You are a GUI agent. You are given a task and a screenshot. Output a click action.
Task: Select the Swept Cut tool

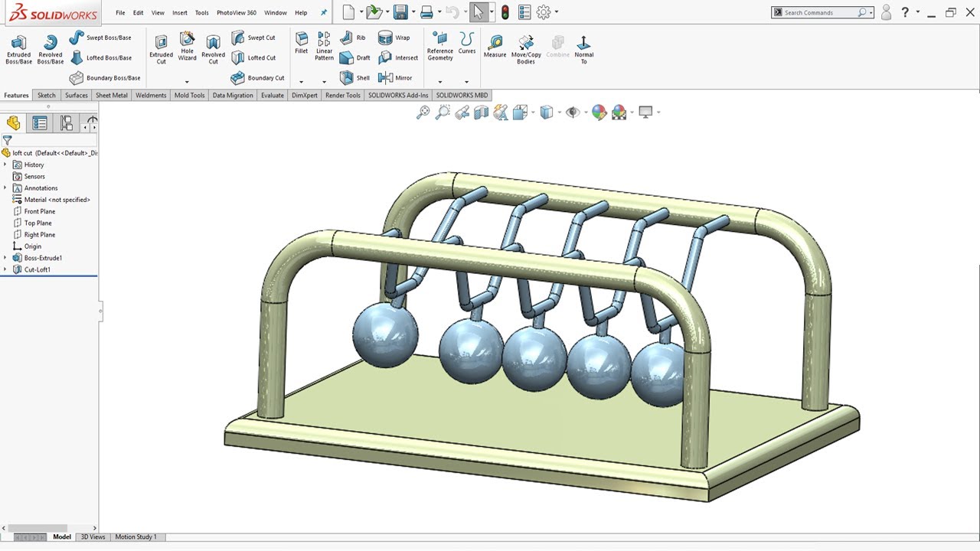[253, 37]
